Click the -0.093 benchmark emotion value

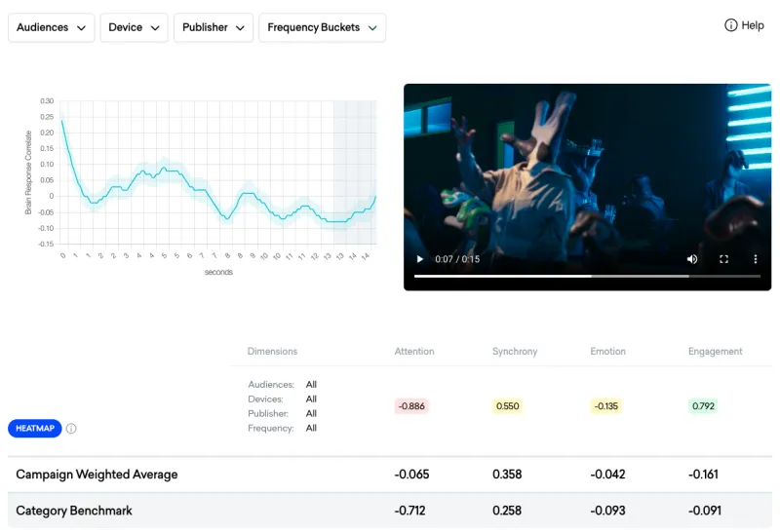click(607, 511)
